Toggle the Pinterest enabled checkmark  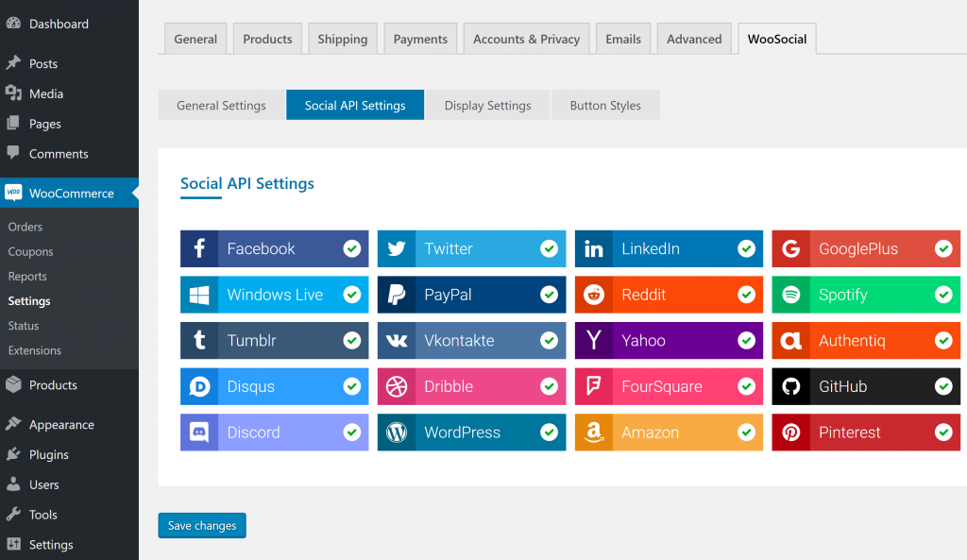(x=943, y=433)
